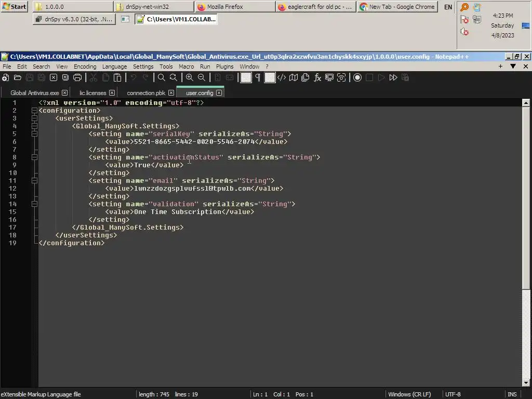Collapse Global_ManySoft.Settings fold on line 4
The height and width of the screenshot is (399, 532).
34,126
